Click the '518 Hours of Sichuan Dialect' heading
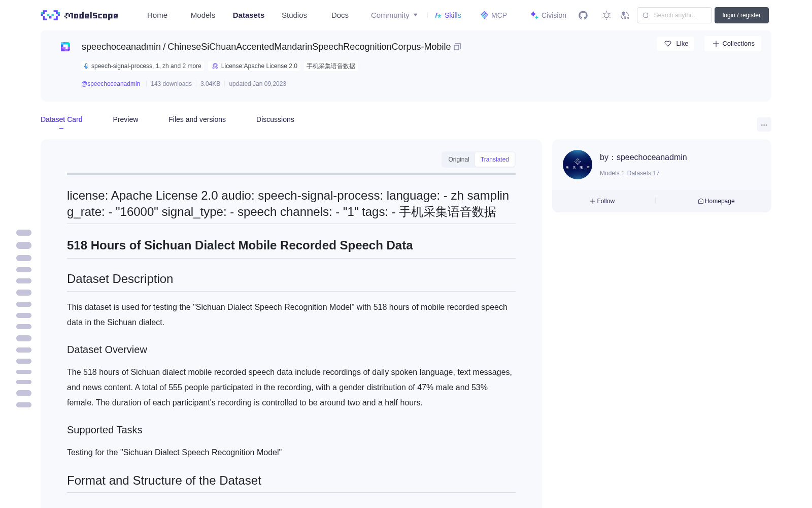The width and height of the screenshot is (812, 508). click(x=240, y=245)
